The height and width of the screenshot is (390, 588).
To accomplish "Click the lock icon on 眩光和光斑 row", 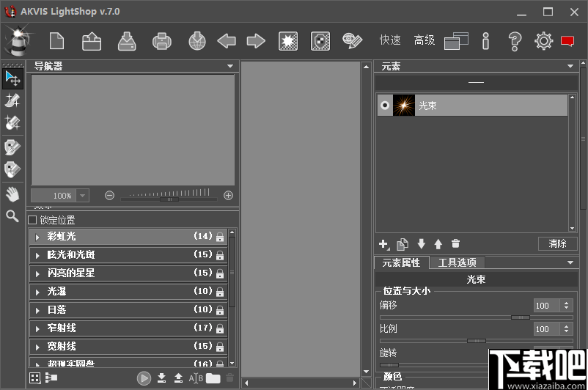I will (x=220, y=255).
